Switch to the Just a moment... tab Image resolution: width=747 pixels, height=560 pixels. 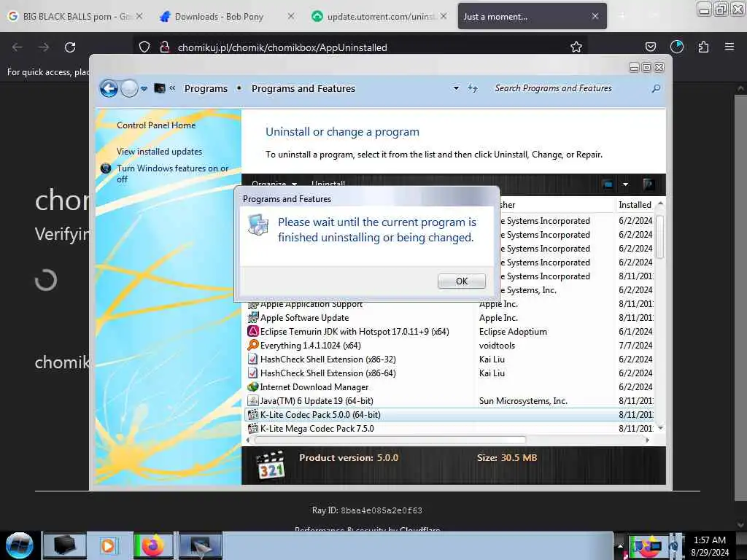[532, 17]
